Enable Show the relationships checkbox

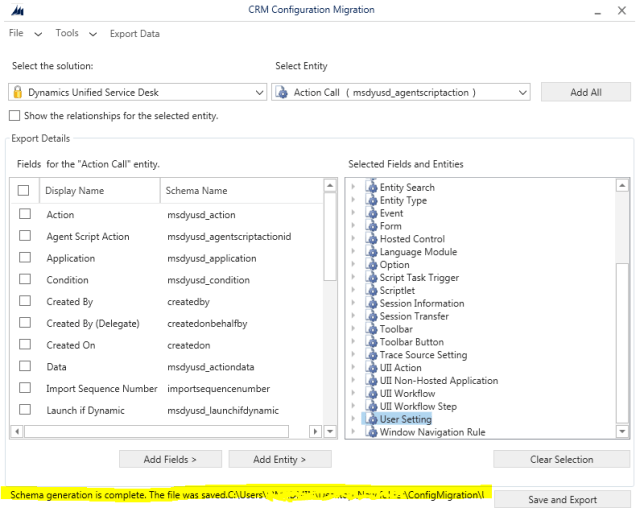click(x=14, y=116)
